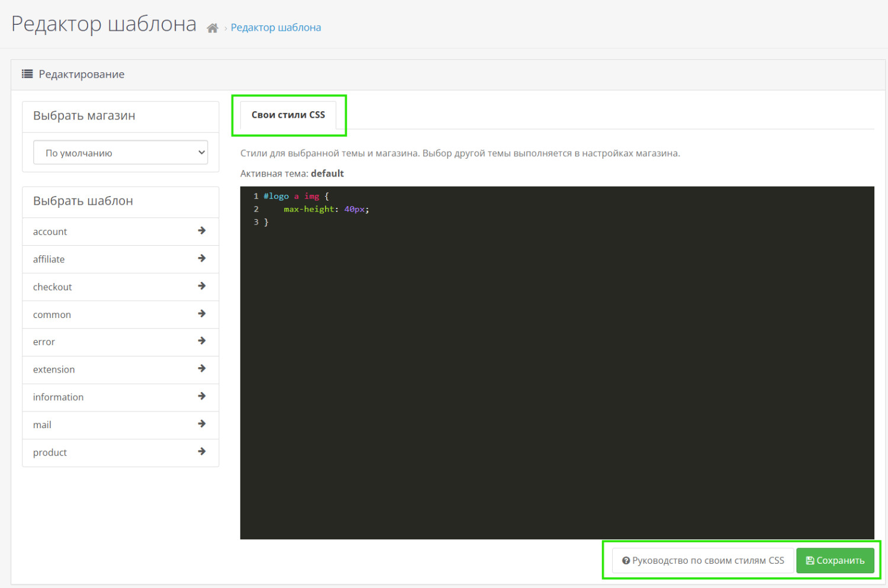The height and width of the screenshot is (588, 888).
Task: Click the floppy disk icon on Сохранить
Action: coord(810,561)
